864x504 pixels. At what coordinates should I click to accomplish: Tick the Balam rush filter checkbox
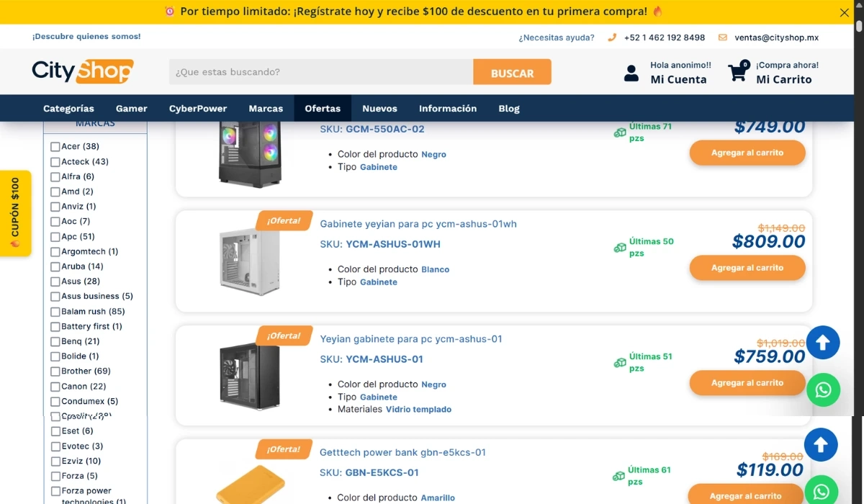[x=55, y=312]
